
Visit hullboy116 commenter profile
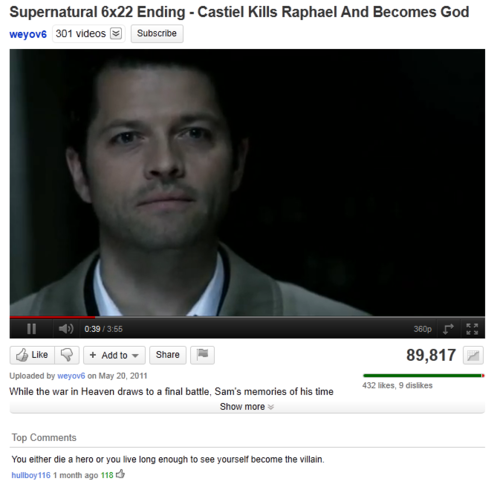(x=31, y=475)
